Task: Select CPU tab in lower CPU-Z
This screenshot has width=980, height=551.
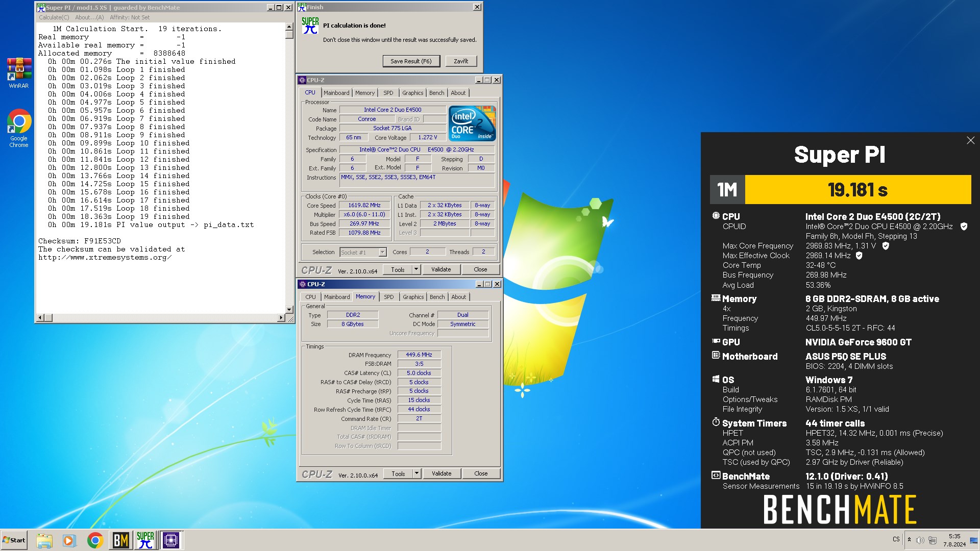Action: (x=310, y=297)
